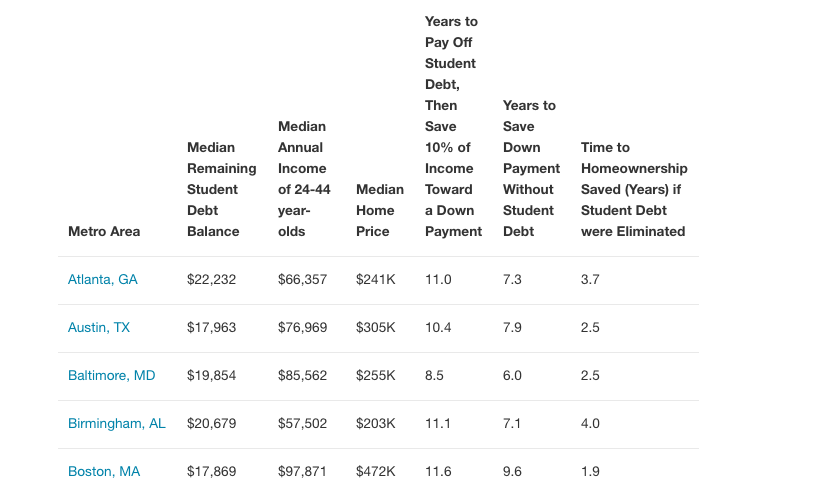
Task: Select the Median Home Price column header
Action: pyautogui.click(x=379, y=210)
